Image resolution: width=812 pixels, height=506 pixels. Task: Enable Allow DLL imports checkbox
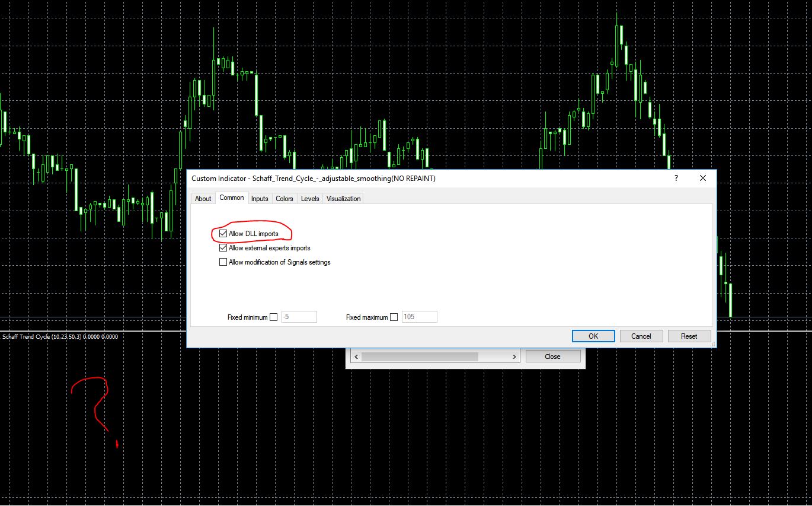coord(223,234)
